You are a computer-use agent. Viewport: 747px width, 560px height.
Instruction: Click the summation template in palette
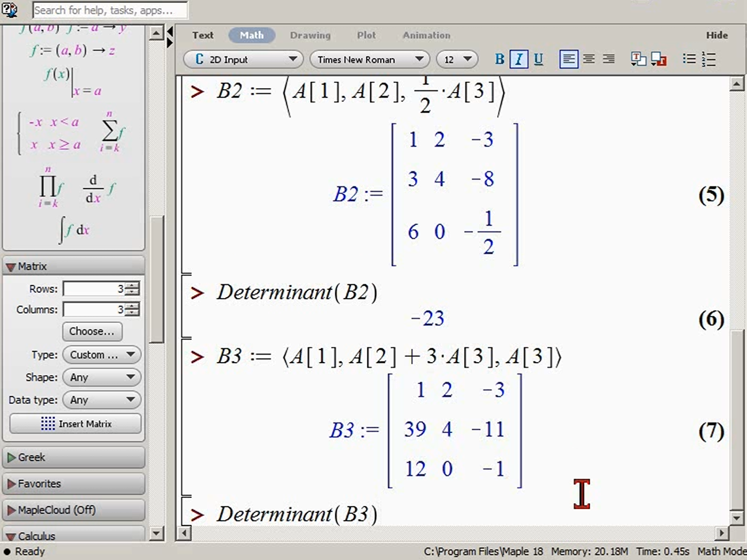click(x=112, y=132)
